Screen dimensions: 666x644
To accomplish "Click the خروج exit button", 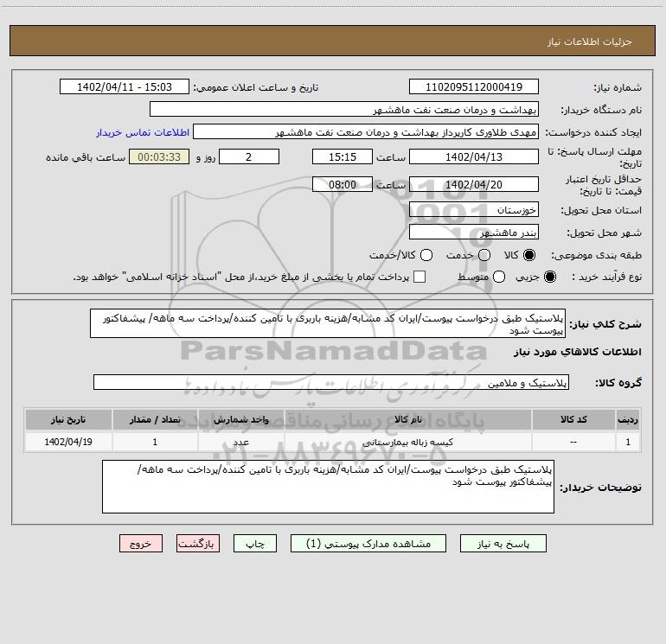I will click(141, 544).
